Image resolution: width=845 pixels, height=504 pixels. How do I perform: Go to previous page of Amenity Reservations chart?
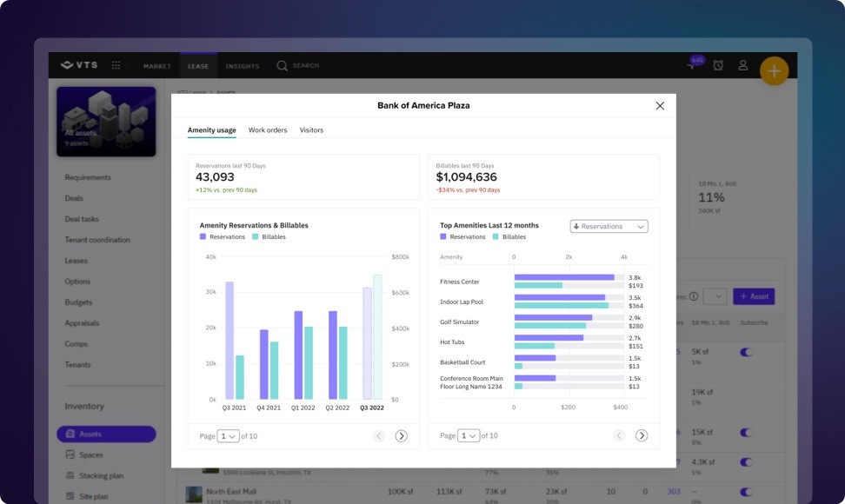379,436
